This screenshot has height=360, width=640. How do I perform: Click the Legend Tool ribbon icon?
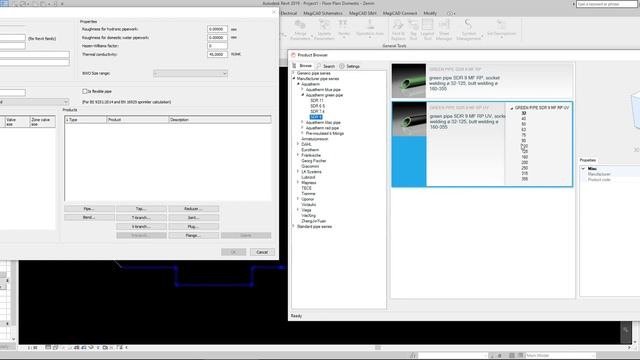click(x=427, y=25)
